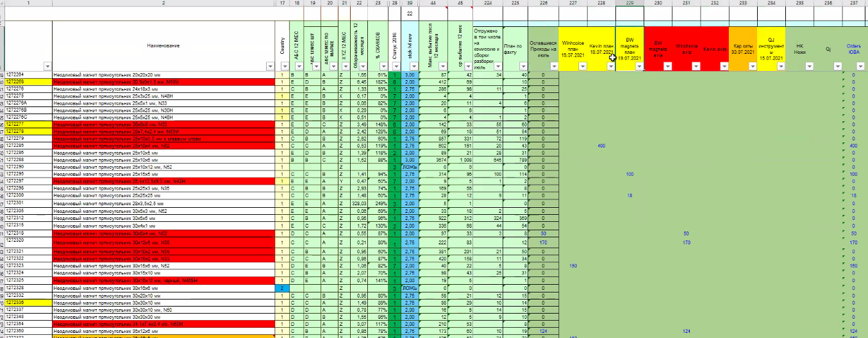The image size is (868, 338).
Task: Click the red BW magnets avia header
Action: (x=658, y=49)
